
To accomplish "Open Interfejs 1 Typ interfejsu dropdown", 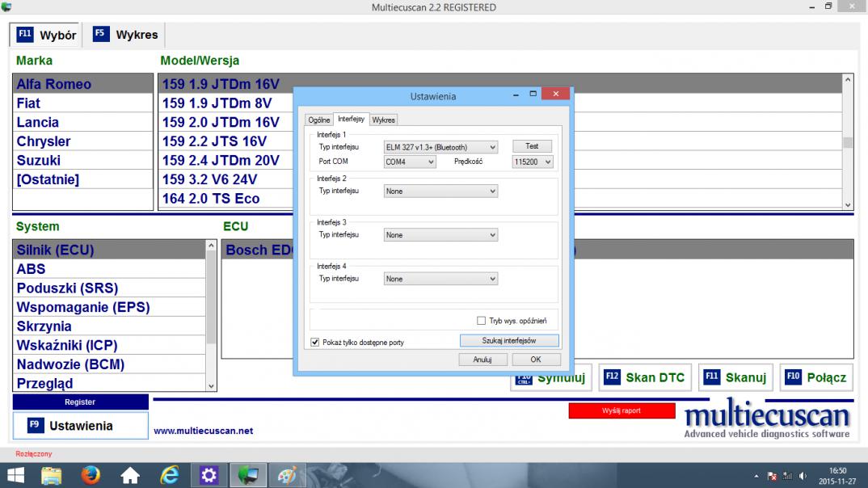I will 440,147.
